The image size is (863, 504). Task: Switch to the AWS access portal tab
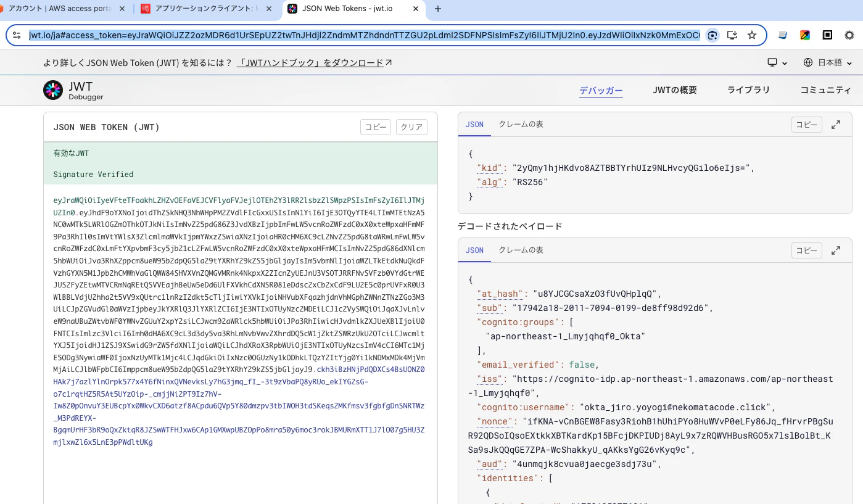click(59, 9)
